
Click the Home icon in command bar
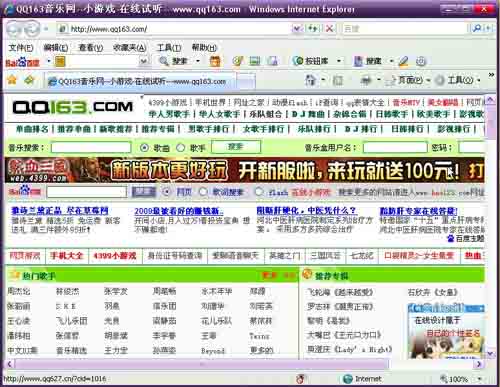pos(311,80)
